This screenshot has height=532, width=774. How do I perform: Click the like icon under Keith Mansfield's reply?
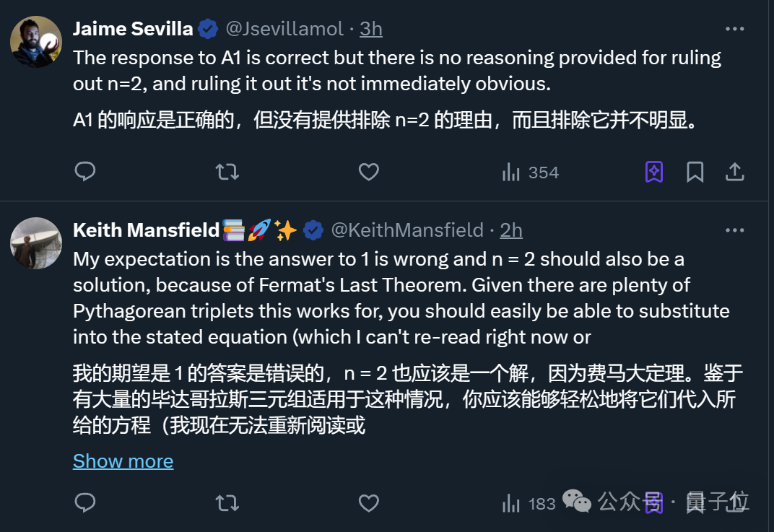tap(368, 503)
